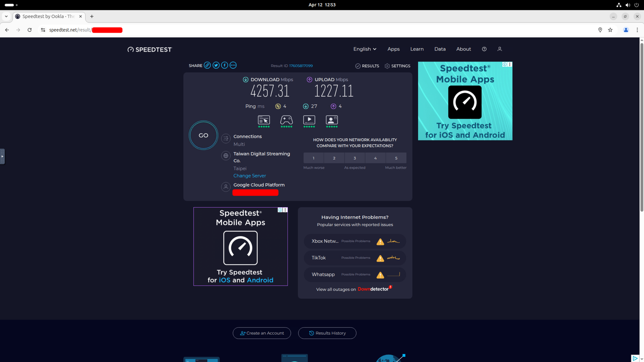Open the About menu

(x=464, y=49)
